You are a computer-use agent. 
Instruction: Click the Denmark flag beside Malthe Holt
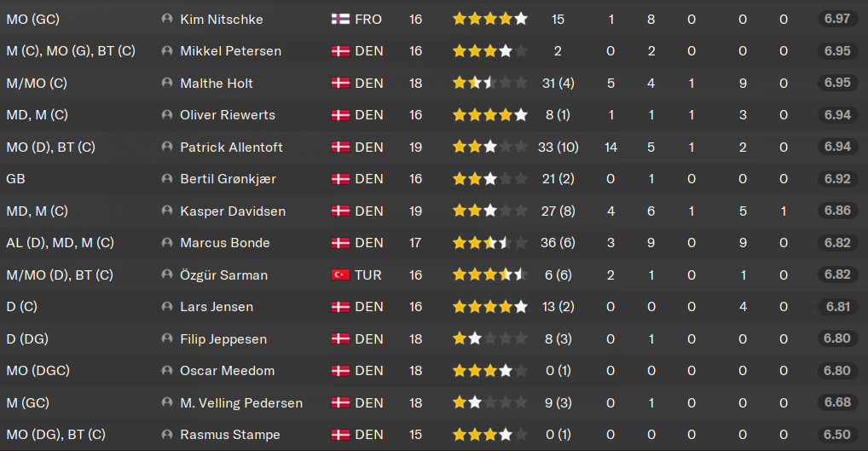click(x=340, y=84)
